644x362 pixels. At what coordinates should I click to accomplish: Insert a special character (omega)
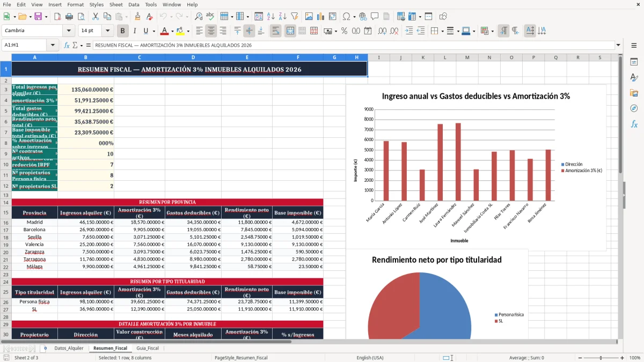346,17
